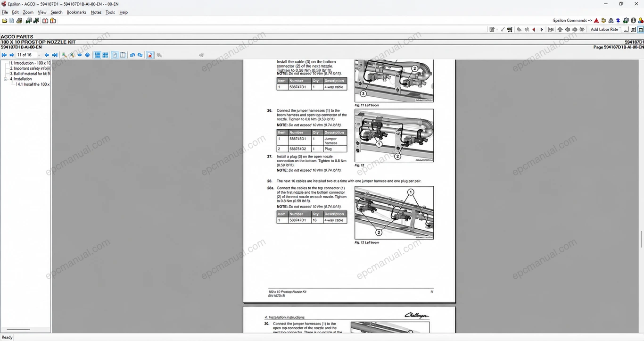644x341 pixels.
Task: Collapse the 4. Installation tree node
Action: click(5, 79)
